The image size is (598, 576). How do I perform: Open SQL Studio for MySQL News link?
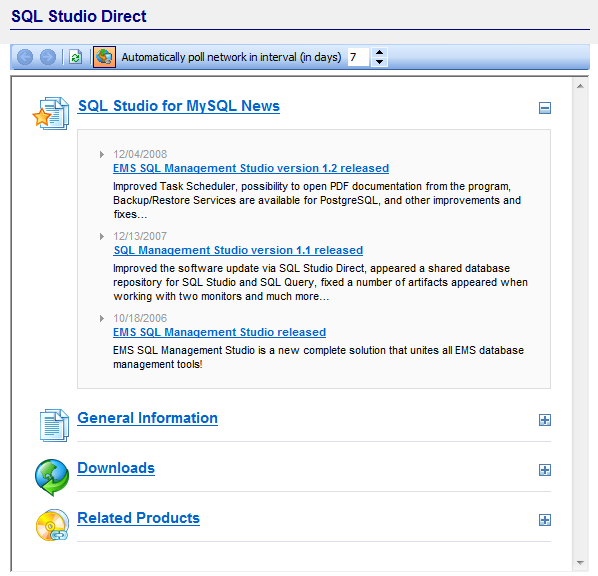[x=178, y=106]
